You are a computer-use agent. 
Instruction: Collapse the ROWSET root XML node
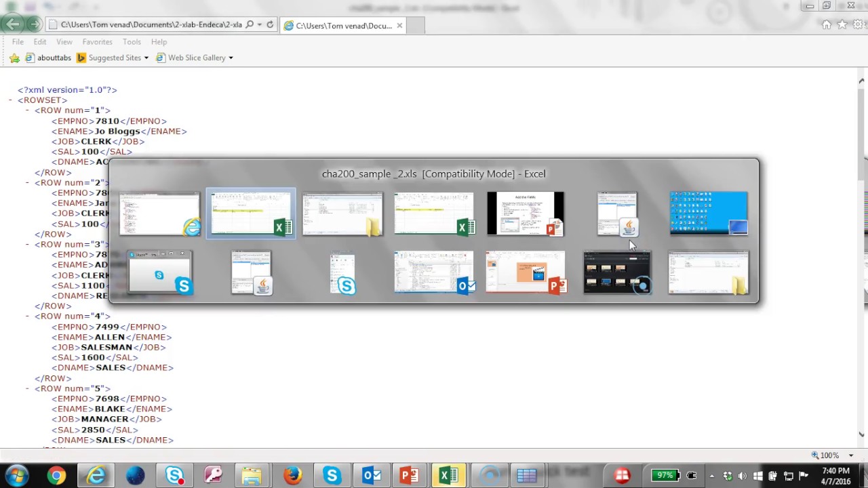[x=11, y=100]
